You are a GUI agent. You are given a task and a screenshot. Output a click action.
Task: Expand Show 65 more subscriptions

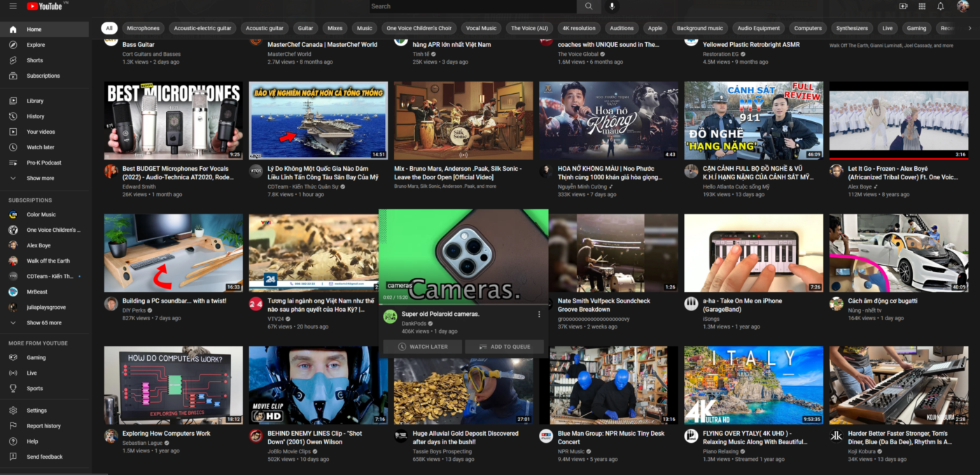pyautogui.click(x=45, y=323)
